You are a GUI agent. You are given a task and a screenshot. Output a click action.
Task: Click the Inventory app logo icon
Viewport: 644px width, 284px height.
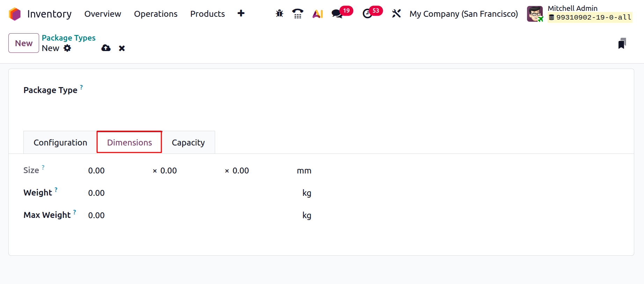click(15, 14)
